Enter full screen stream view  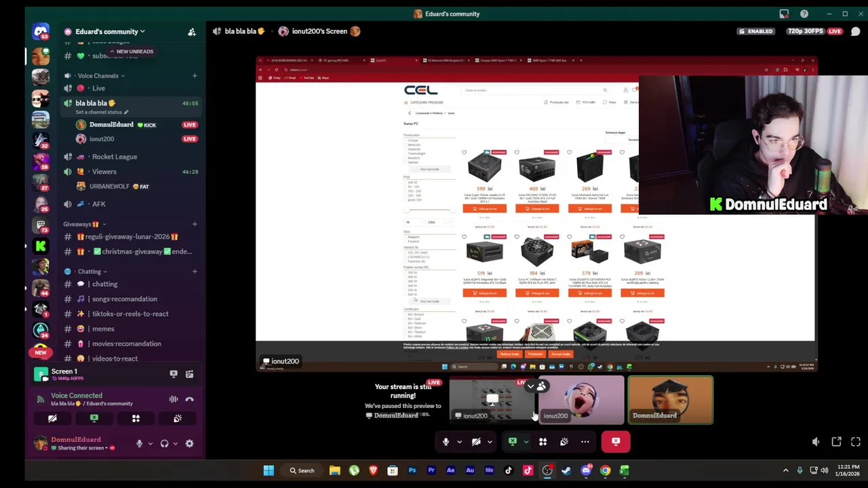(x=856, y=442)
